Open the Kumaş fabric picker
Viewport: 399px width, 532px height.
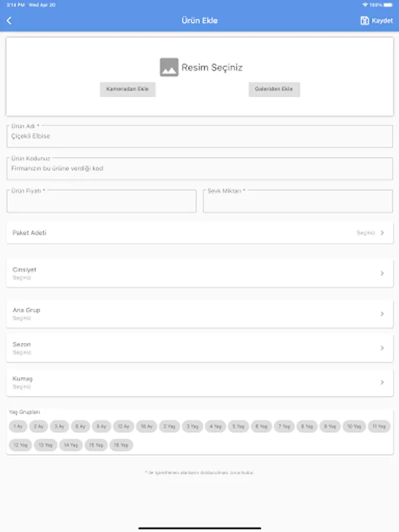pyautogui.click(x=200, y=382)
